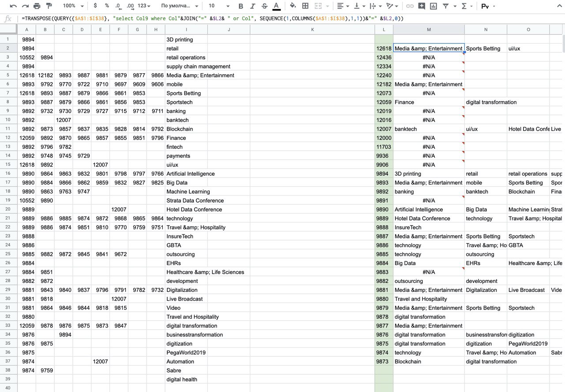The height and width of the screenshot is (392, 565).
Task: Open the functions sigma menu
Action: pyautogui.click(x=467, y=6)
